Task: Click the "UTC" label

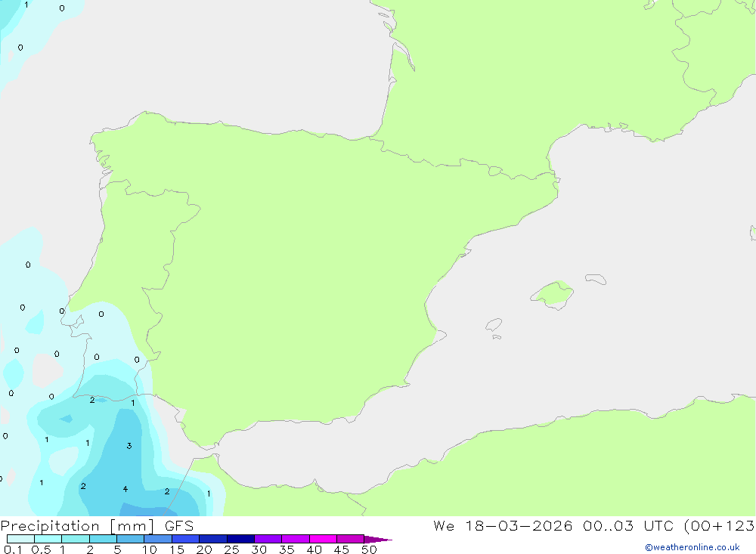Action: click(x=658, y=525)
